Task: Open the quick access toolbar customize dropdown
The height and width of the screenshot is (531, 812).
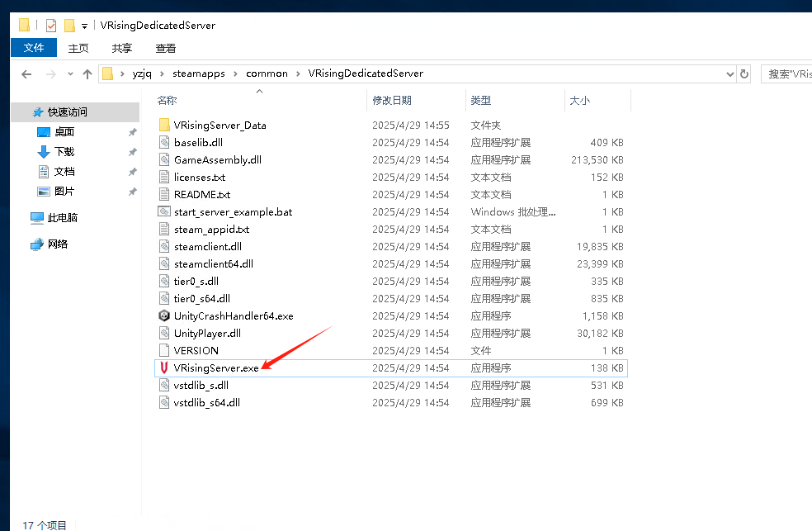Action: 84,26
